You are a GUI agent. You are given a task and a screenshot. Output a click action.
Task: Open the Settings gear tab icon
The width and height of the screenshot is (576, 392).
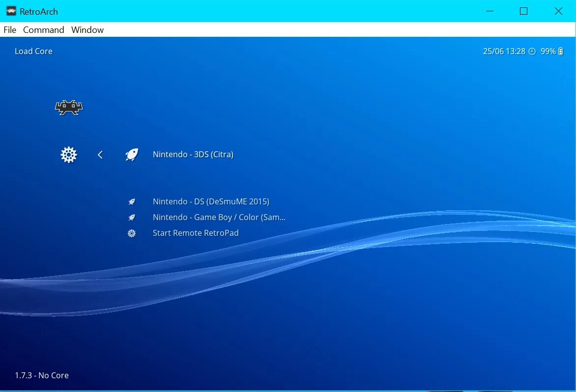69,155
